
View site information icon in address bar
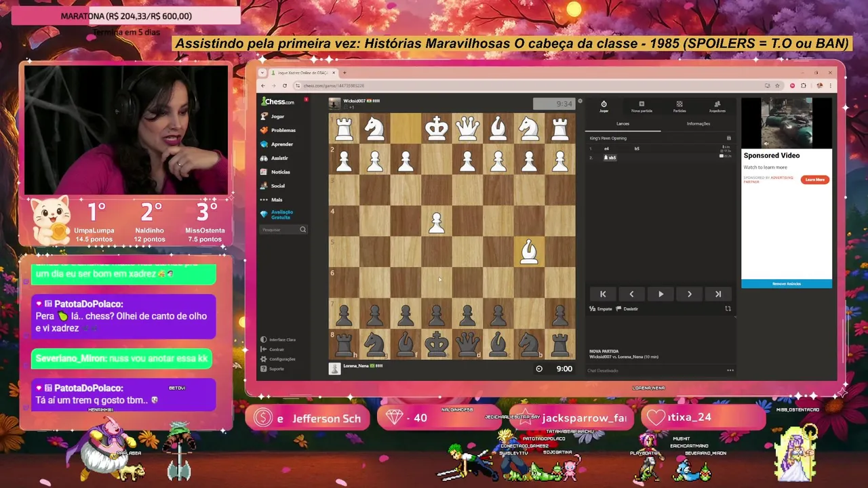tap(299, 85)
